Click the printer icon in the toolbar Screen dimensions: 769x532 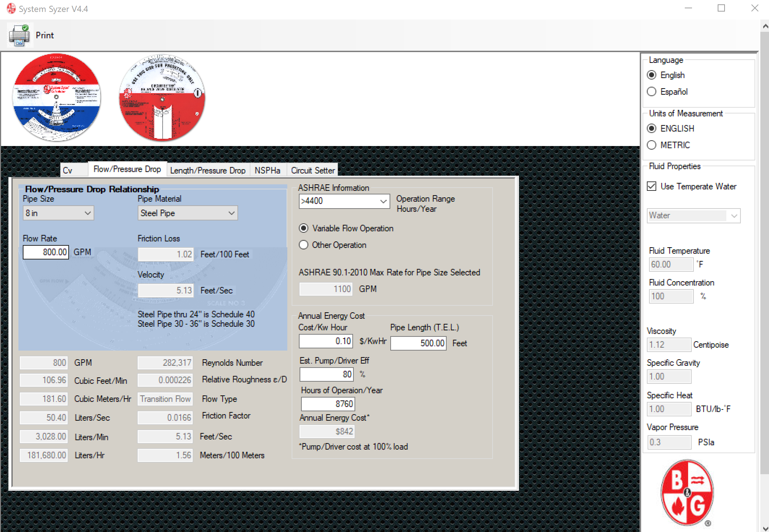[x=20, y=35]
